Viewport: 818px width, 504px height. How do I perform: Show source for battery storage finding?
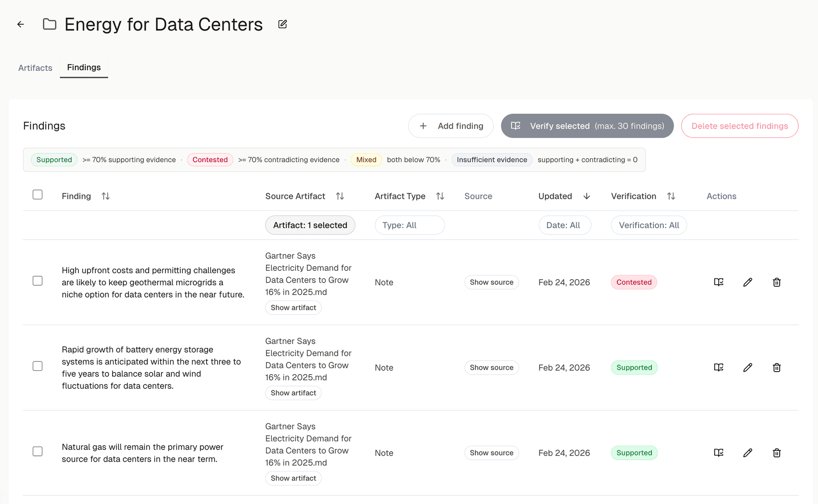491,367
